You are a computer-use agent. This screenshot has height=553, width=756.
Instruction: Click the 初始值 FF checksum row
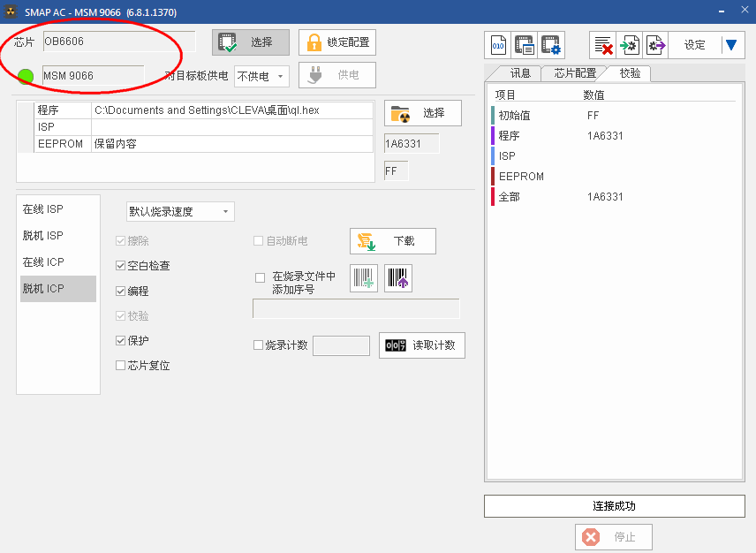pyautogui.click(x=614, y=116)
